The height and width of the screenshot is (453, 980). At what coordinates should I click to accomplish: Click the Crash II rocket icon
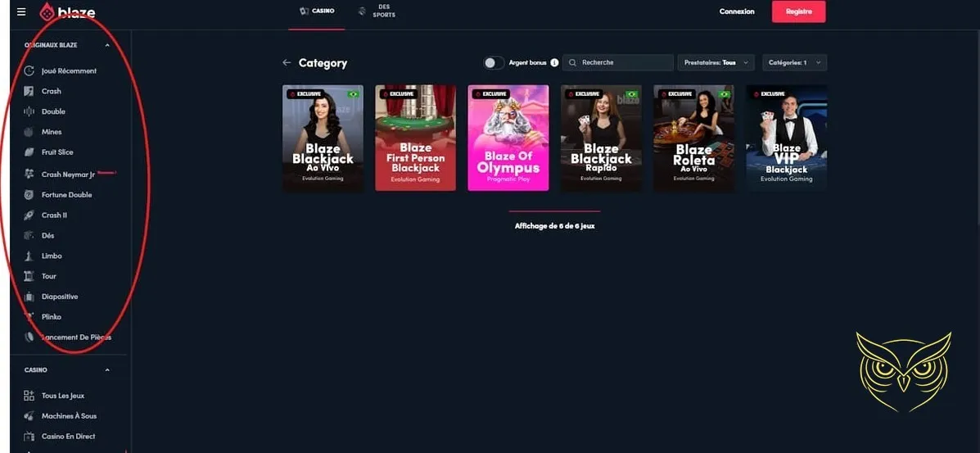29,215
